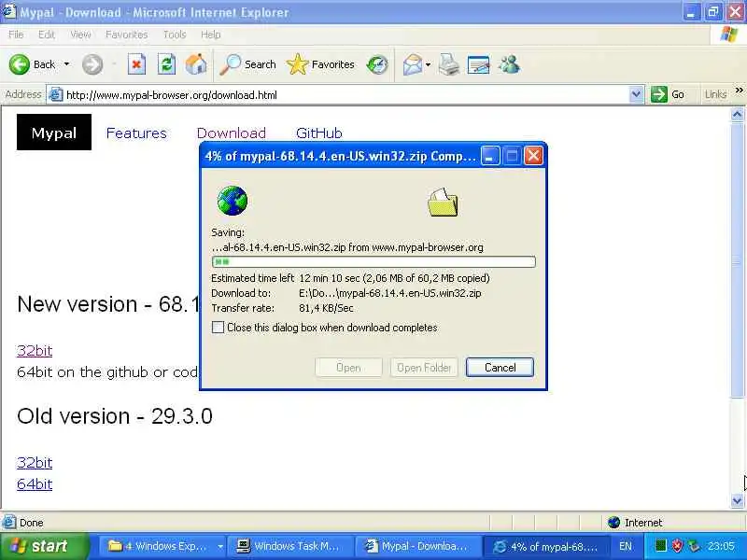Viewport: 747px width, 560px height.
Task: Expand the Back button history dropdown
Action: 66,64
